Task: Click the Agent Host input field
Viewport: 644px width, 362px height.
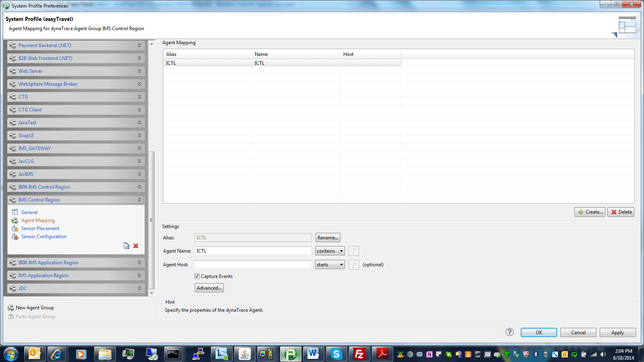Action: 253,265
